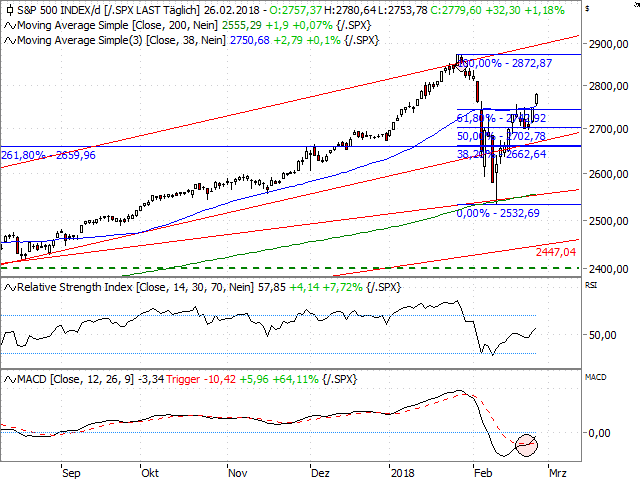Click the Fibonacci label 100,00% - 2872,87
640x480 pixels.
click(505, 63)
